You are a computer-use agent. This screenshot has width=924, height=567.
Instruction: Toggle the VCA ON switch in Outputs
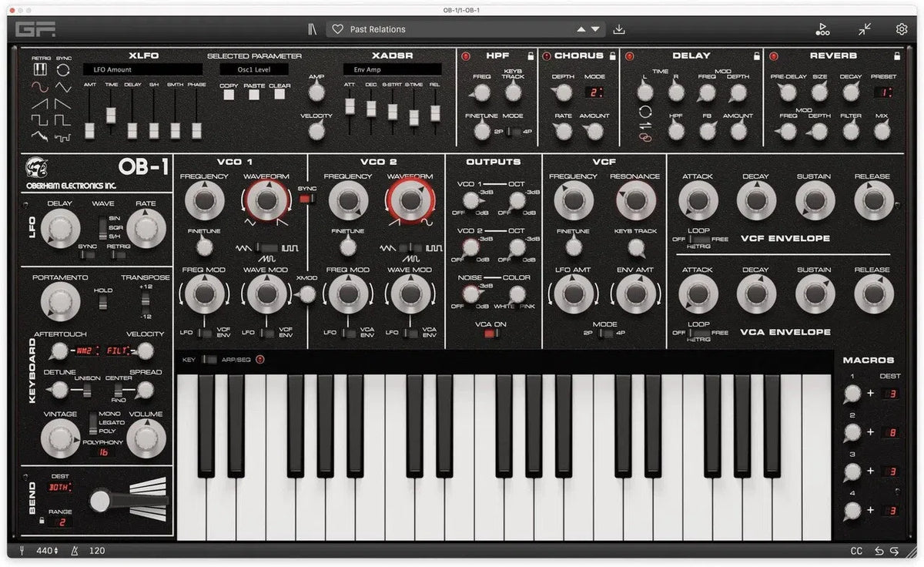click(x=487, y=334)
